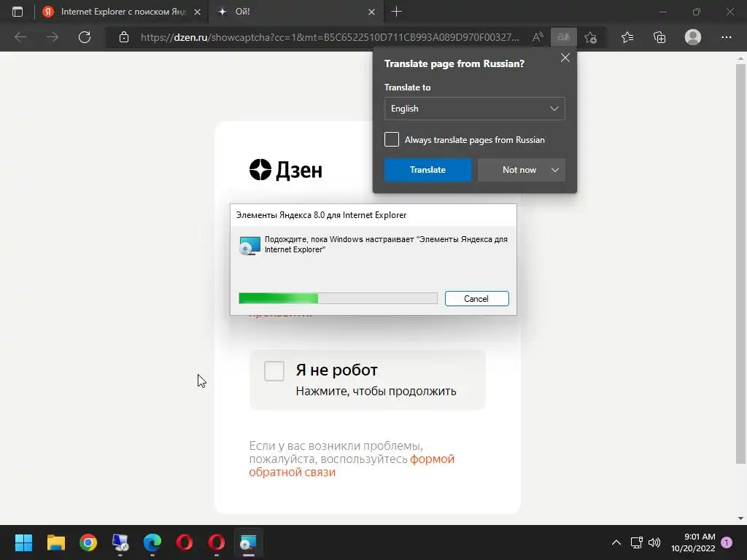Click the address bar URL field

tap(330, 37)
